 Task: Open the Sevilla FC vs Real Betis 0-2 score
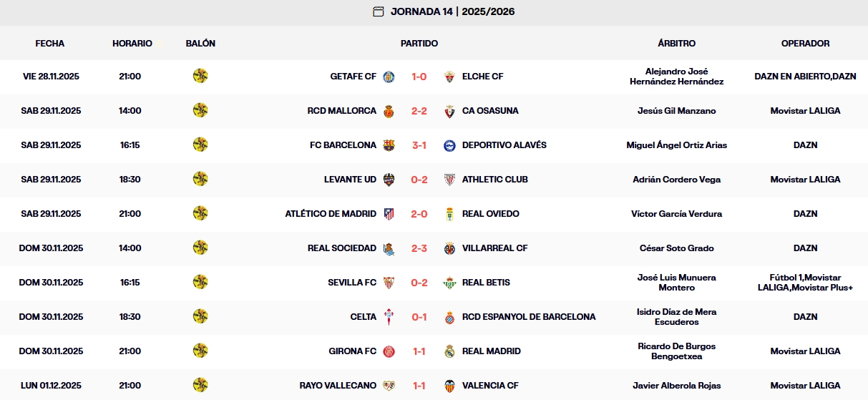[419, 283]
